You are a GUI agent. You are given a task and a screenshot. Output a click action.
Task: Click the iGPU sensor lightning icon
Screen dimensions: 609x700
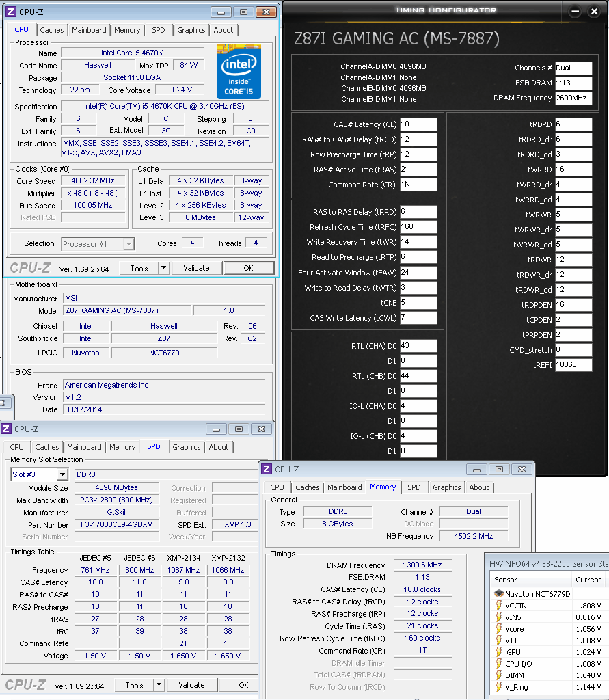point(499,651)
